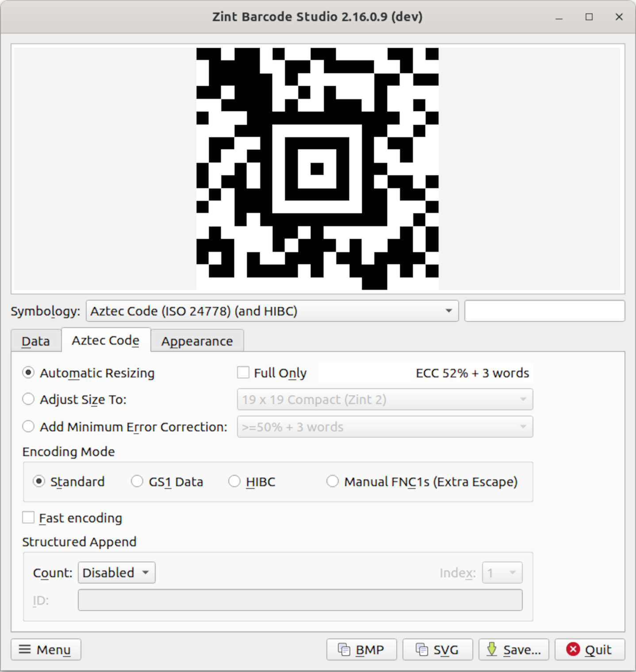Click the symbology filter text field
This screenshot has width=636, height=672.
(545, 311)
